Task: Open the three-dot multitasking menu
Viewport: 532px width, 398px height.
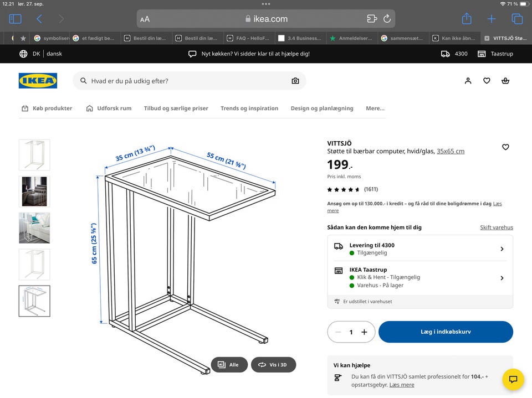Action: [x=266, y=4]
